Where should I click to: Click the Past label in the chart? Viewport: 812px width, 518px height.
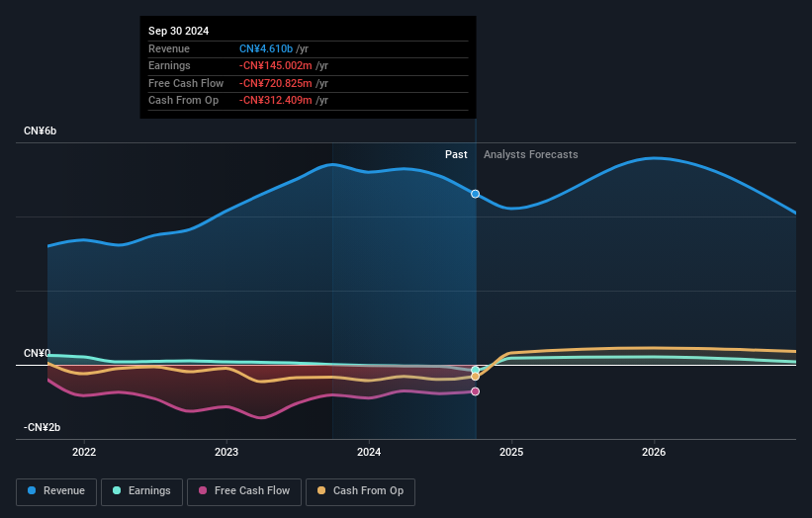(x=456, y=154)
